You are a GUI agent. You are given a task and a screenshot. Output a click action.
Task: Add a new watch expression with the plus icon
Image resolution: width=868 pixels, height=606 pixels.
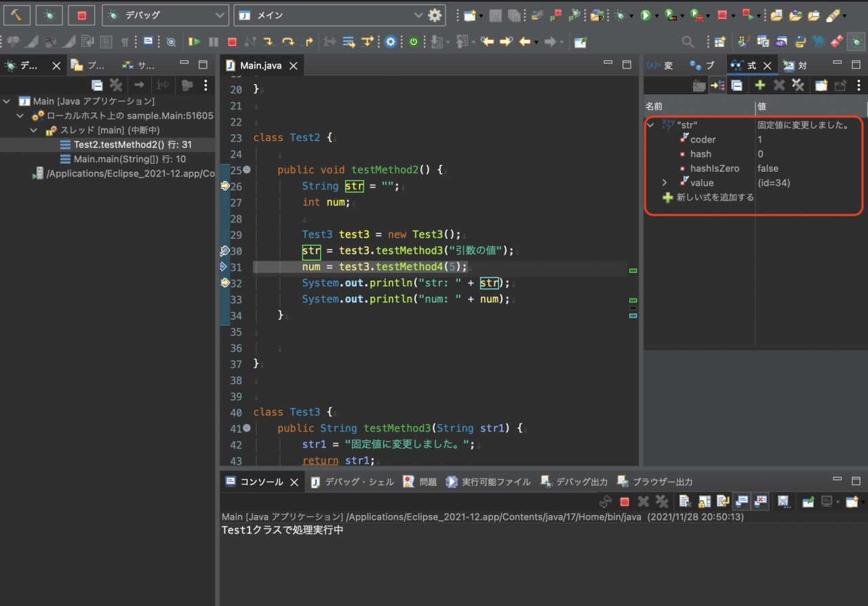tap(759, 85)
